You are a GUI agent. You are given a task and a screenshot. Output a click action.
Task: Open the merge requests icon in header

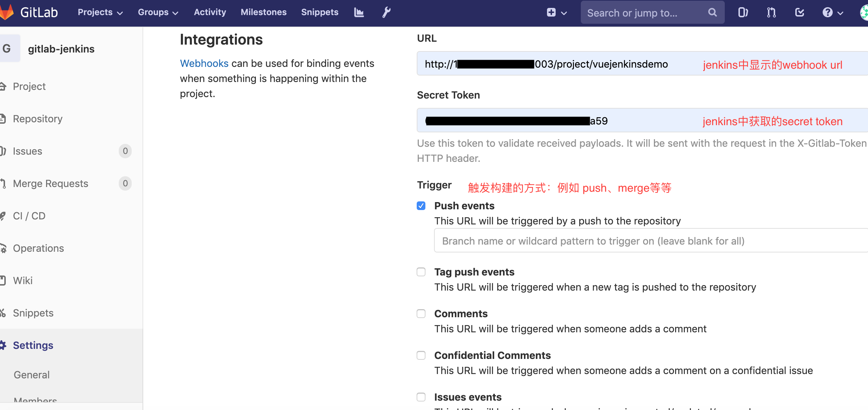(x=771, y=12)
